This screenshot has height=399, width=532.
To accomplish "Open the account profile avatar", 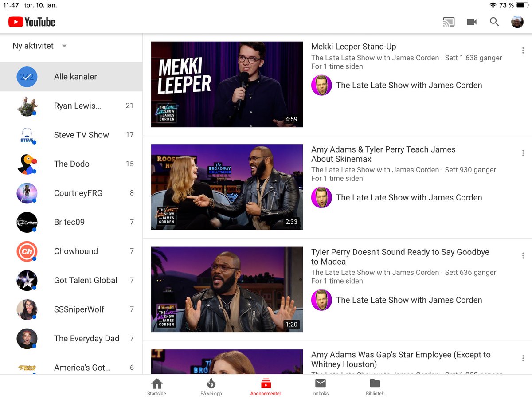I will coord(517,22).
